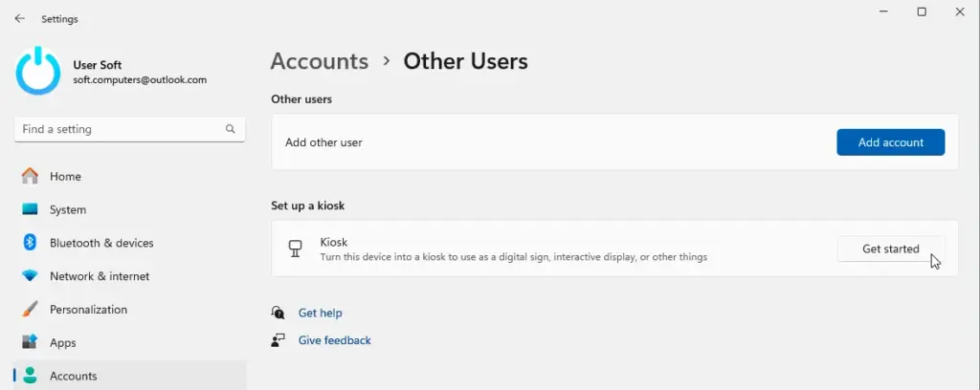Click the Accounts person icon
The image size is (980, 390).
(x=30, y=375)
